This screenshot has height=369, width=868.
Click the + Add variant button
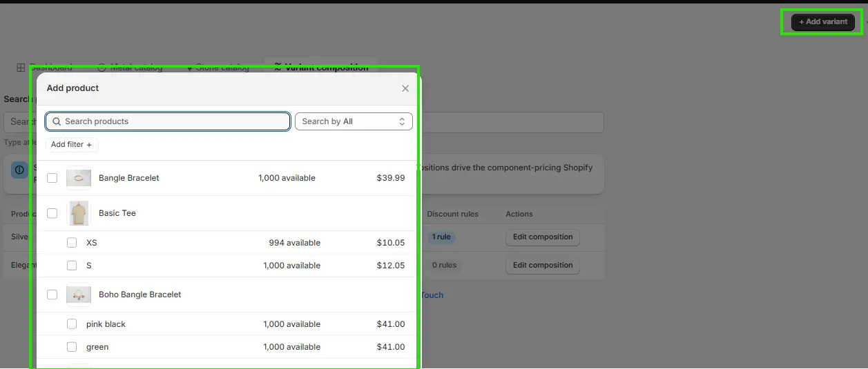pos(823,22)
